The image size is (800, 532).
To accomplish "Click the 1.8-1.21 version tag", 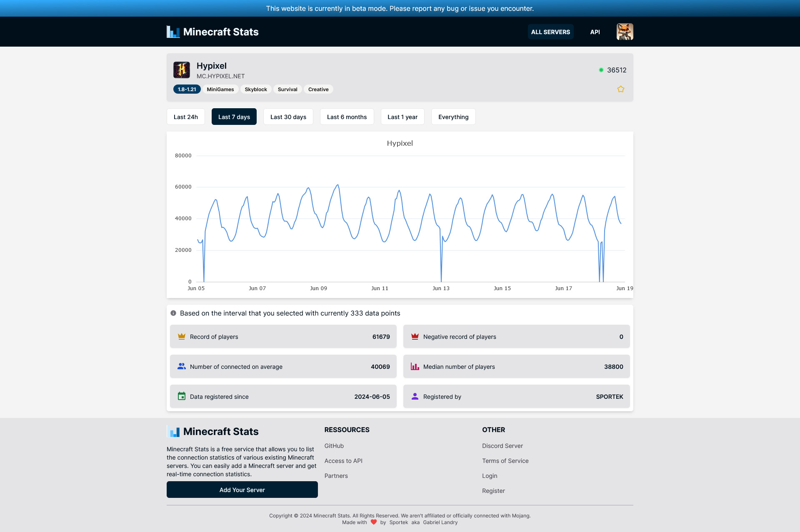I will point(187,89).
